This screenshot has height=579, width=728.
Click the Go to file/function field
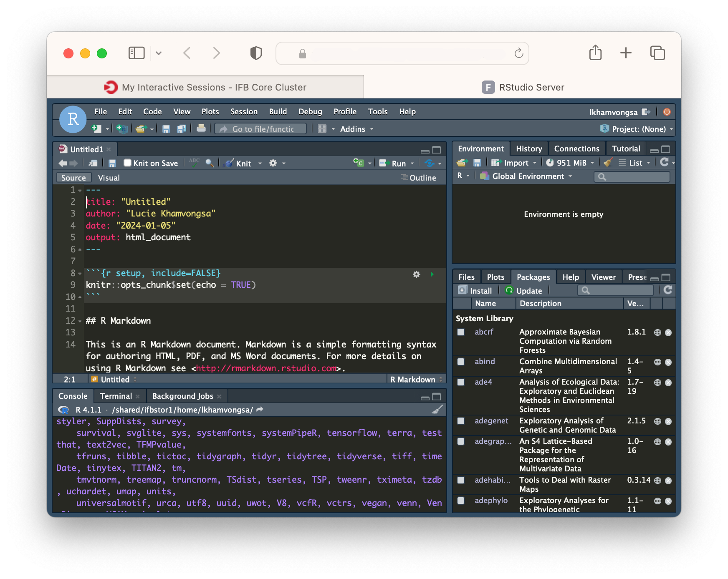pyautogui.click(x=260, y=129)
